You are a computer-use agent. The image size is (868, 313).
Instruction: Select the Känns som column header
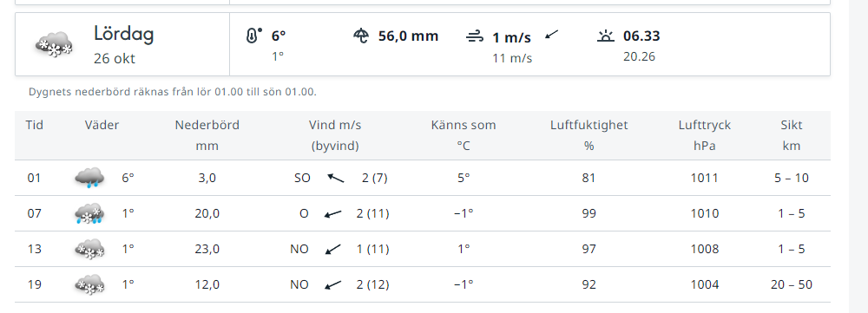point(464,135)
